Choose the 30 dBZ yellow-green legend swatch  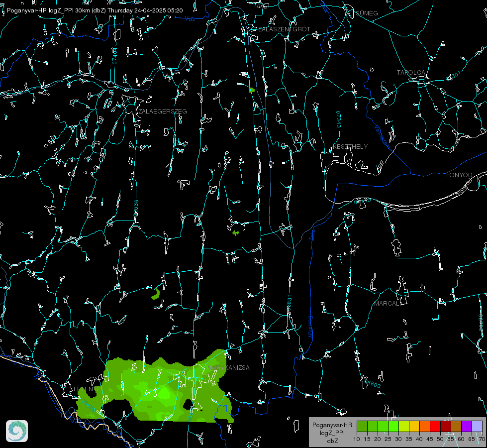click(x=404, y=426)
